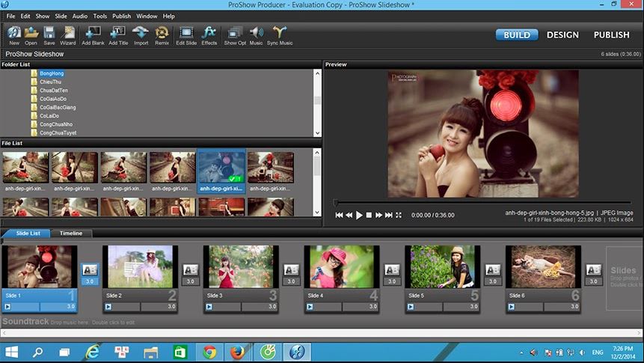Open the File menu
Image resolution: width=644 pixels, height=363 pixels.
pyautogui.click(x=10, y=16)
